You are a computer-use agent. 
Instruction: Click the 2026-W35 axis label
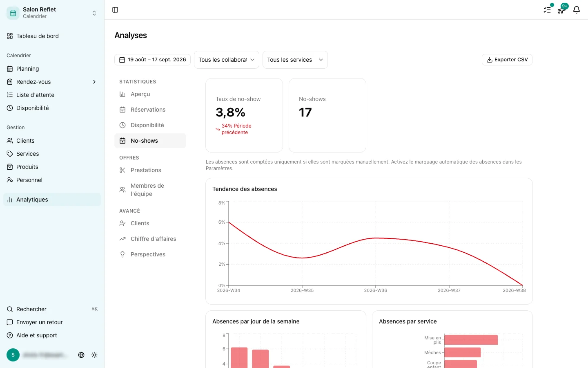pyautogui.click(x=302, y=290)
